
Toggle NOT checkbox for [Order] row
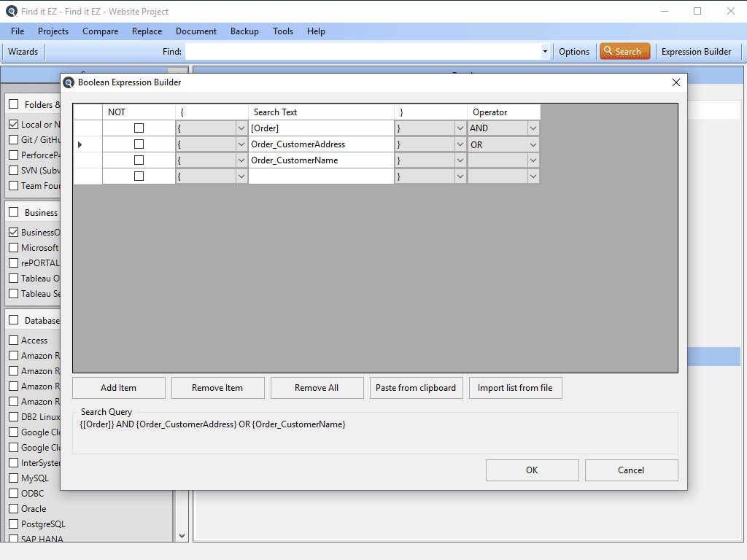pos(139,128)
